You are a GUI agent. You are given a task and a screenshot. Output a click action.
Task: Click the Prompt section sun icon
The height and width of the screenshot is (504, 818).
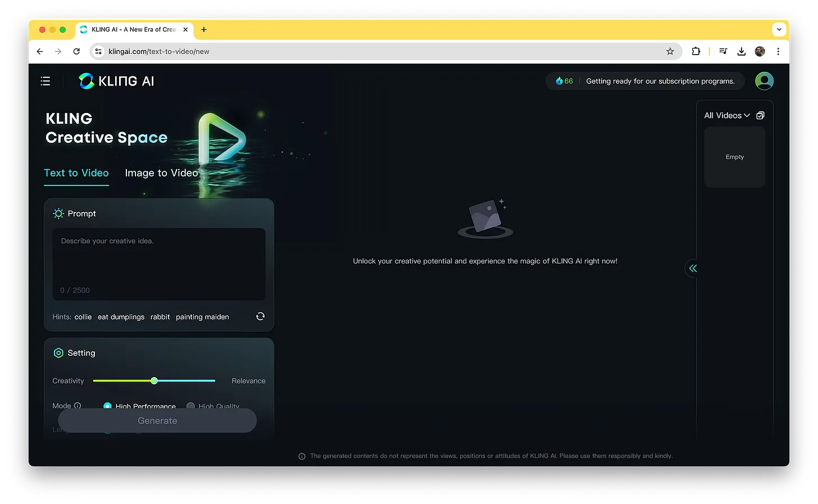(x=58, y=214)
